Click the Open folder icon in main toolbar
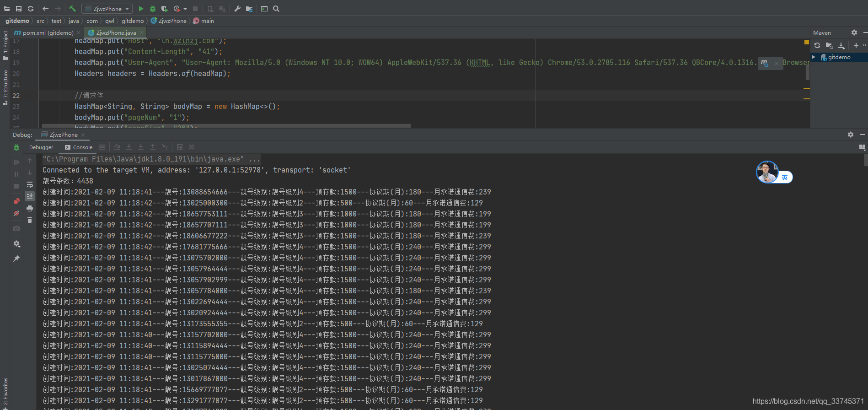Viewport: 868px width, 410px height. click(7, 9)
